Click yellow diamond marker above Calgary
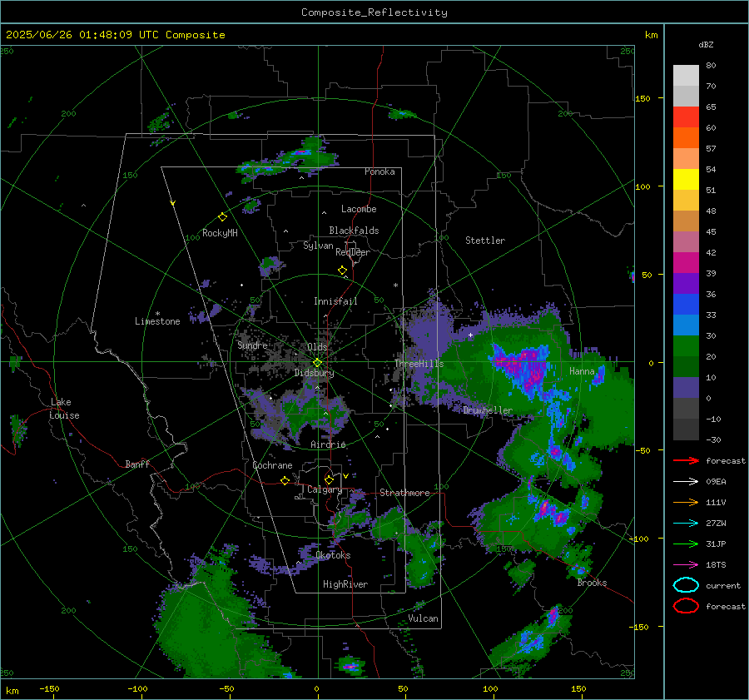The width and height of the screenshot is (749, 700). click(x=329, y=479)
